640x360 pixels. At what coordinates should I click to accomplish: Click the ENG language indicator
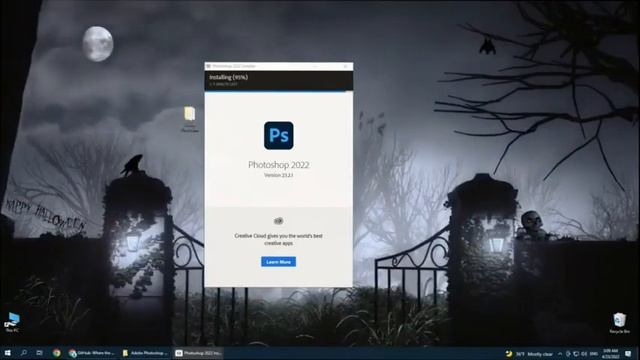click(x=594, y=354)
